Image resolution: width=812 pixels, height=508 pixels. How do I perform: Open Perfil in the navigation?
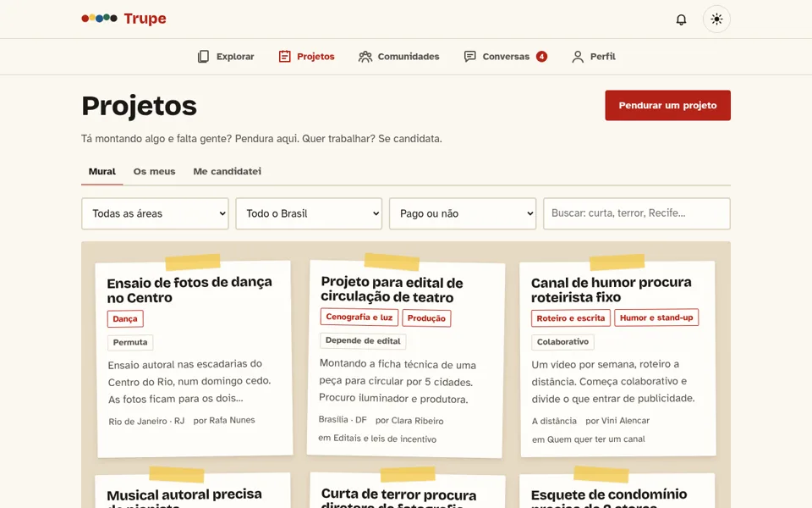[594, 57]
